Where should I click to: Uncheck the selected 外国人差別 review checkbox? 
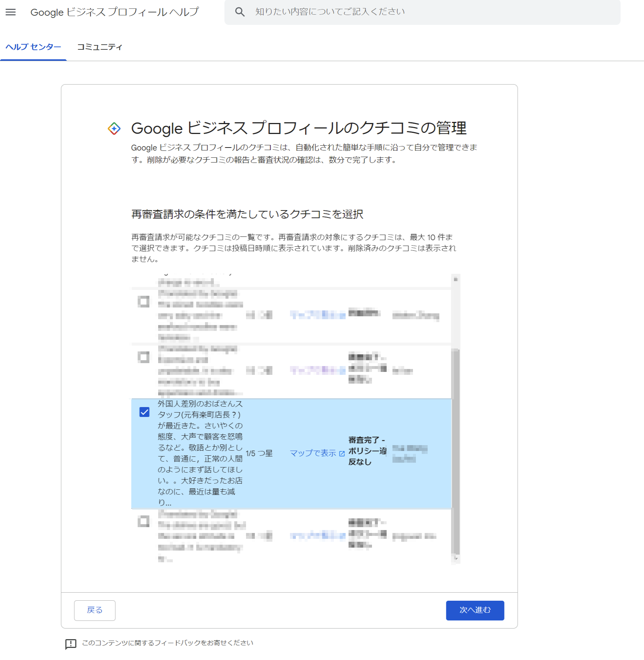point(144,412)
